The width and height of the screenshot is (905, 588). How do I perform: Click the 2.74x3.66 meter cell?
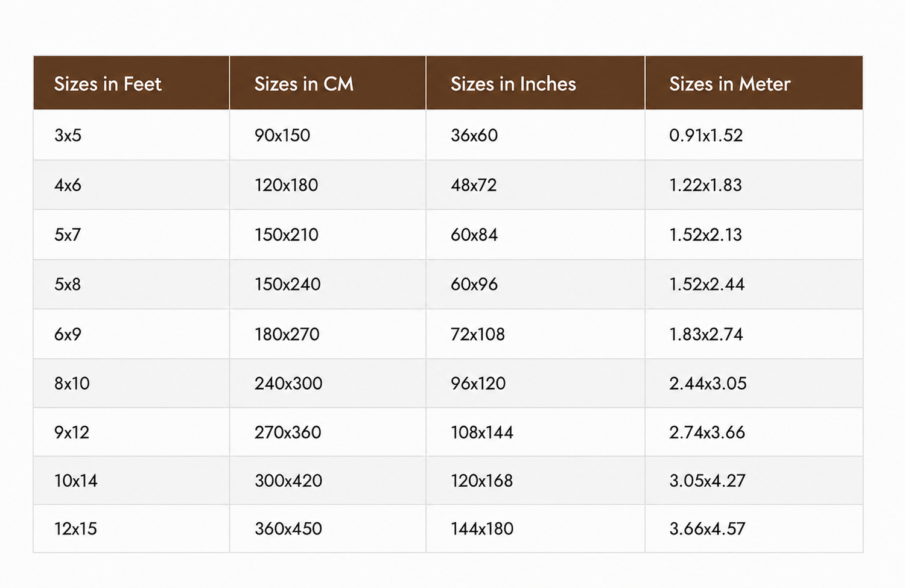[x=754, y=432]
